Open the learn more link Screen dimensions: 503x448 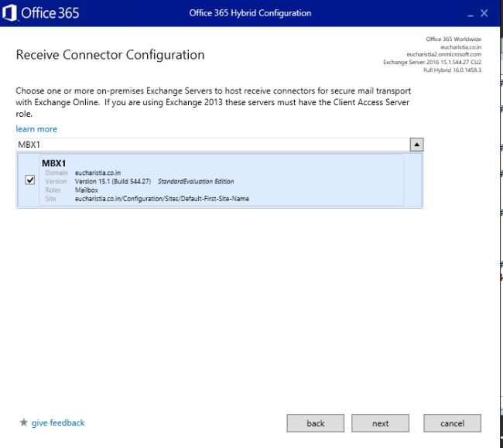pyautogui.click(x=36, y=129)
